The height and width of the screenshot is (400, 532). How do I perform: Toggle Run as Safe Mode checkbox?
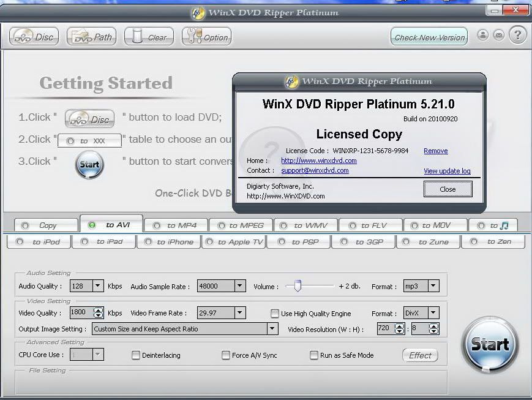(x=314, y=355)
